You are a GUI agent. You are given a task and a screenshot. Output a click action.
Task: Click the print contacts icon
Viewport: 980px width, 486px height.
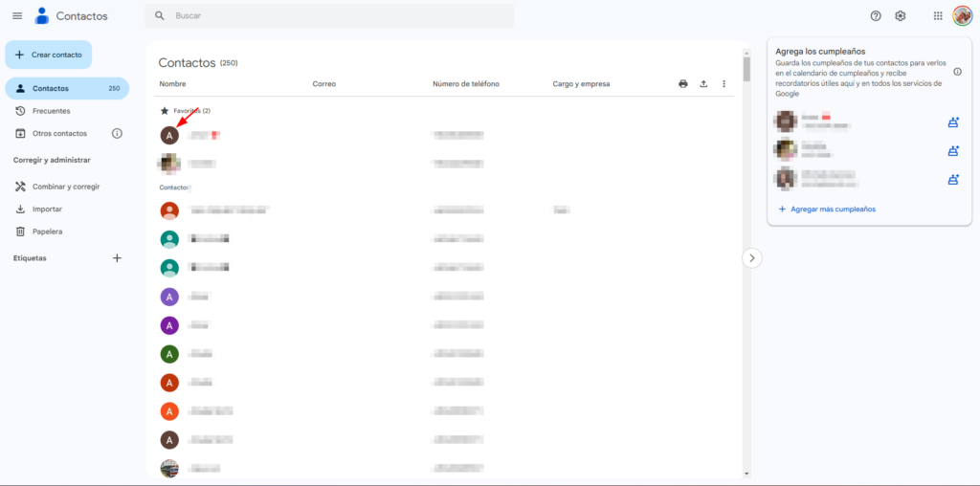683,84
